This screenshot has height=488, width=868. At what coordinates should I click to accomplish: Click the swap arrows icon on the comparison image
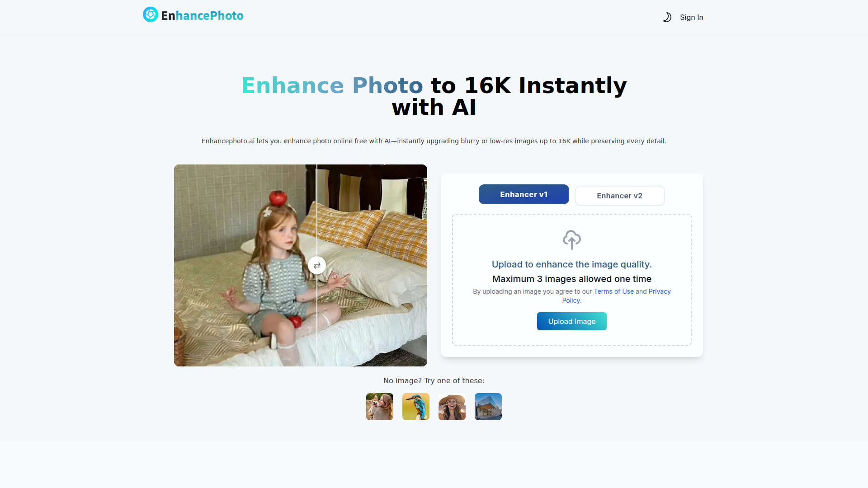pyautogui.click(x=316, y=265)
